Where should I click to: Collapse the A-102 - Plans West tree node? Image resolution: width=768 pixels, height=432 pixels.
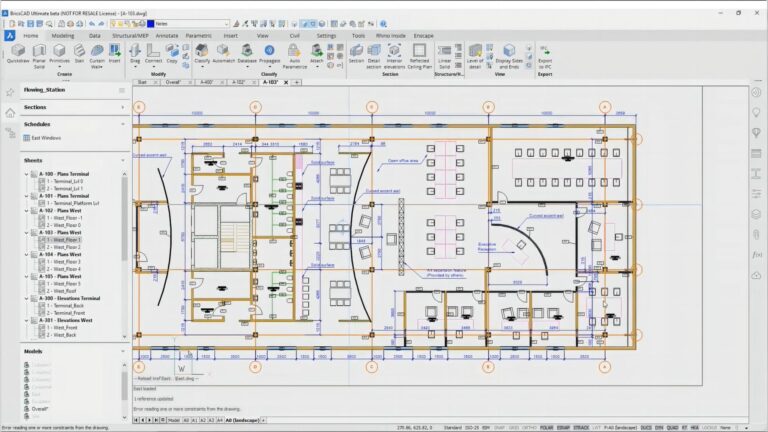pyautogui.click(x=26, y=211)
